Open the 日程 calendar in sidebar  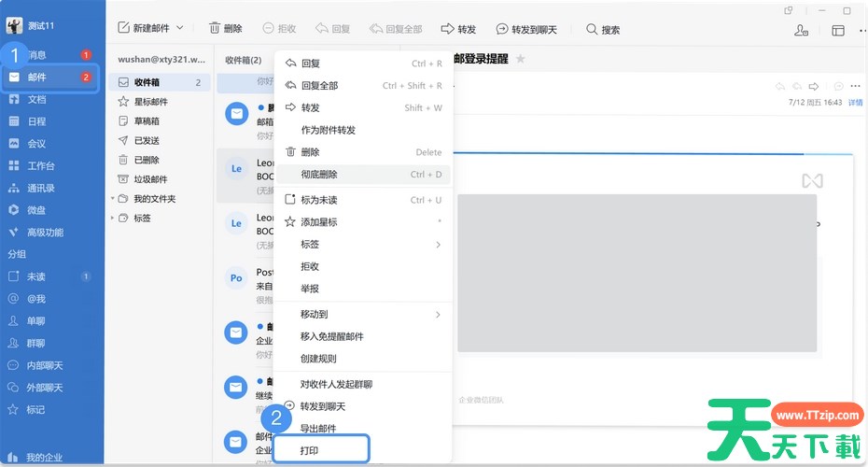[35, 121]
